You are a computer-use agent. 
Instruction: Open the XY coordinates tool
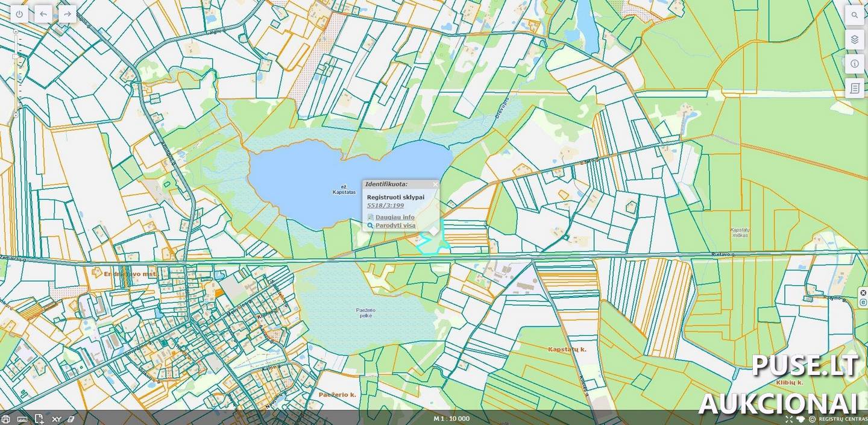click(56, 419)
